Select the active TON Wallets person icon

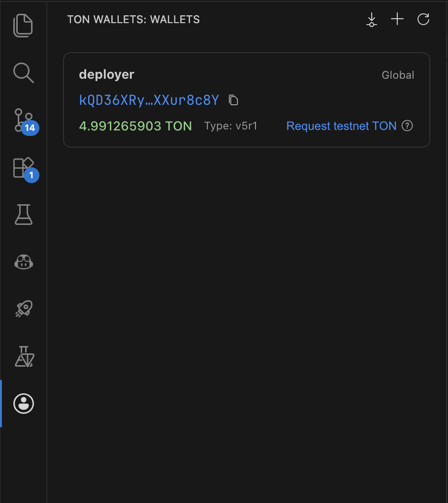pos(23,404)
